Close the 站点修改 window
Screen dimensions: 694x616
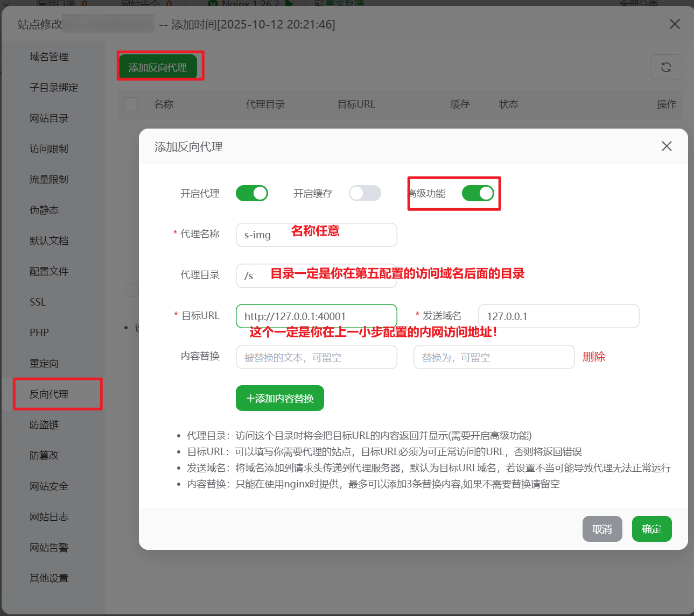coord(674,24)
